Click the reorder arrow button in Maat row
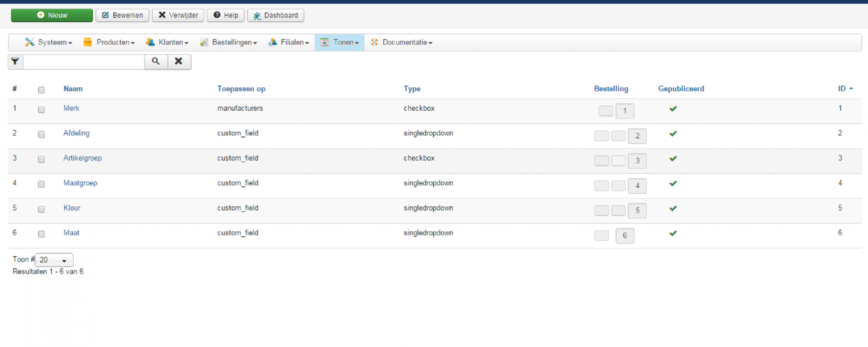Viewport: 868px width, 347px height. click(602, 235)
